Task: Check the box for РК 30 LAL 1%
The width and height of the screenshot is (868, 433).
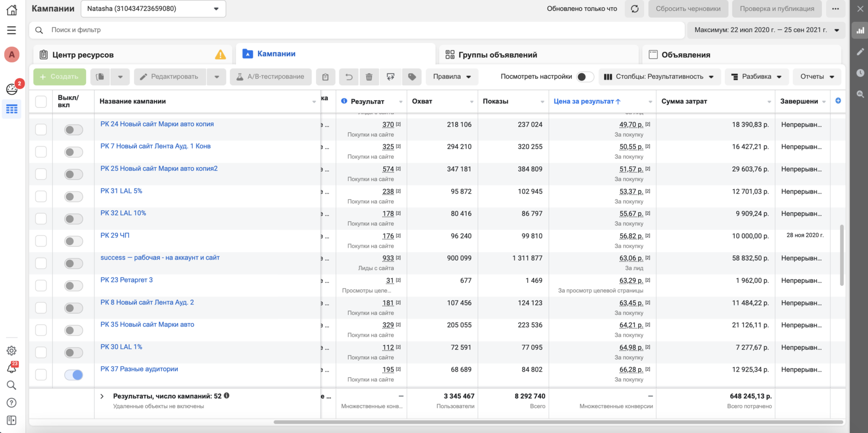Action: (x=41, y=352)
